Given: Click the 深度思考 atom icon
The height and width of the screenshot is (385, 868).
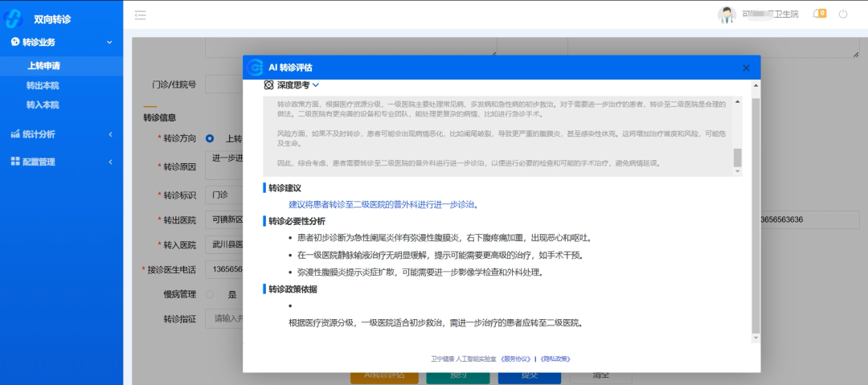Looking at the screenshot, I should click(x=268, y=84).
